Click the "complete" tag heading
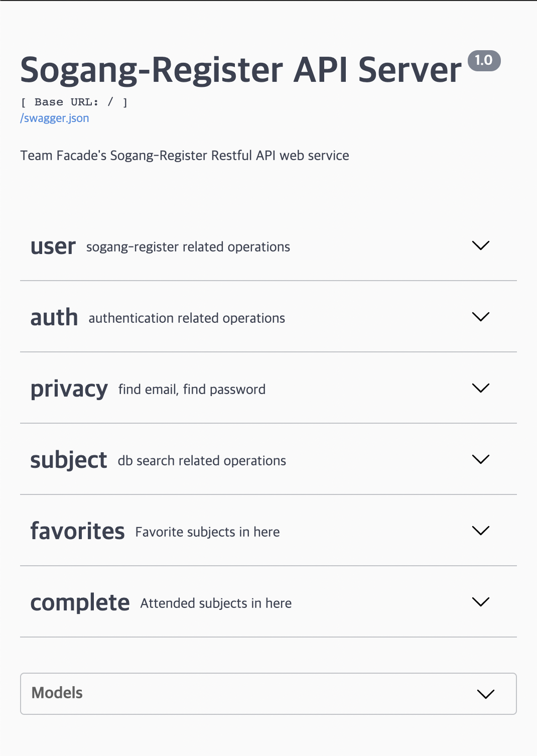Image resolution: width=537 pixels, height=756 pixels. (x=80, y=603)
